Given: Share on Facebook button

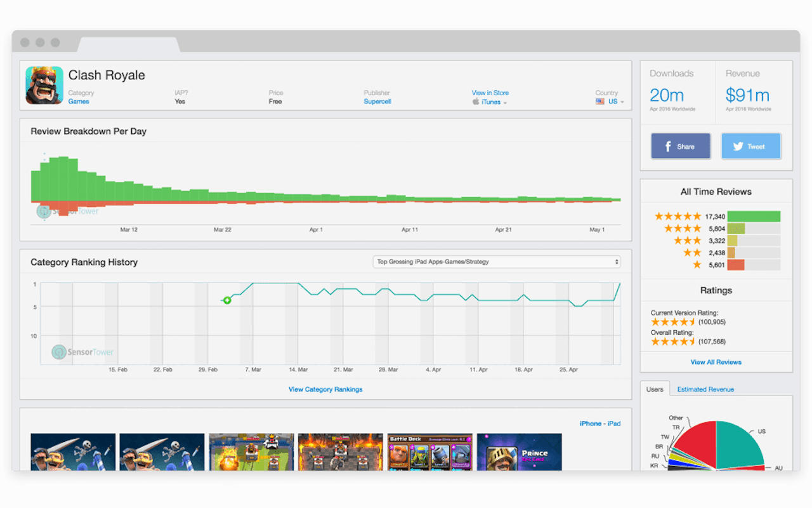Looking at the screenshot, I should coord(681,146).
